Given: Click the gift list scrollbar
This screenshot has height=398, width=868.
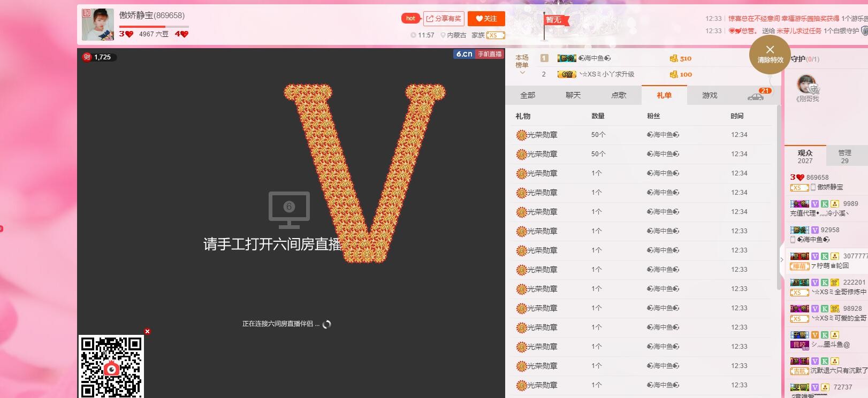Looking at the screenshot, I should point(779,198).
